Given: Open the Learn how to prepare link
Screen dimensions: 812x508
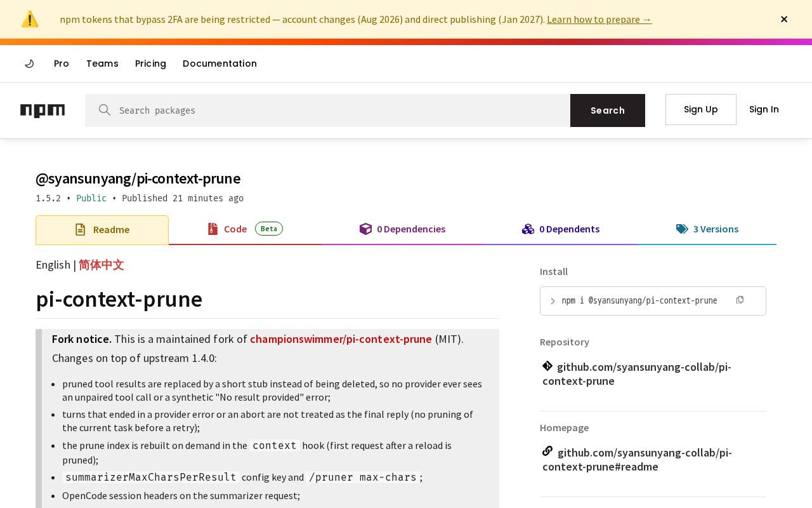Looking at the screenshot, I should (599, 19).
